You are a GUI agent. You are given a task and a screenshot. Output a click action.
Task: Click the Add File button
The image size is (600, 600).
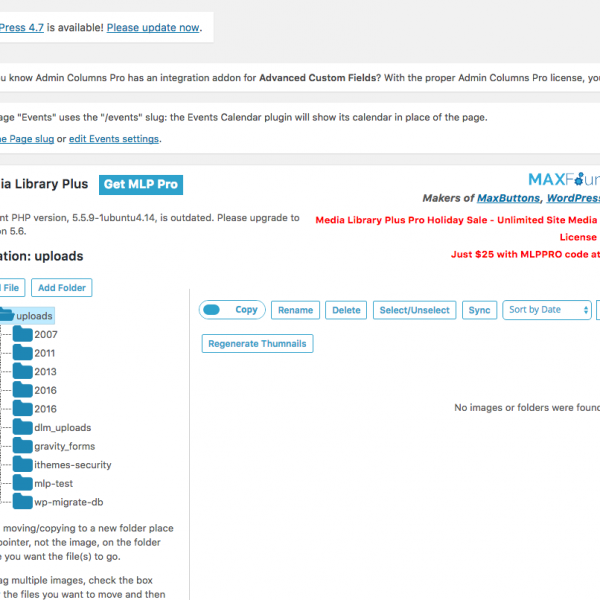(11, 287)
